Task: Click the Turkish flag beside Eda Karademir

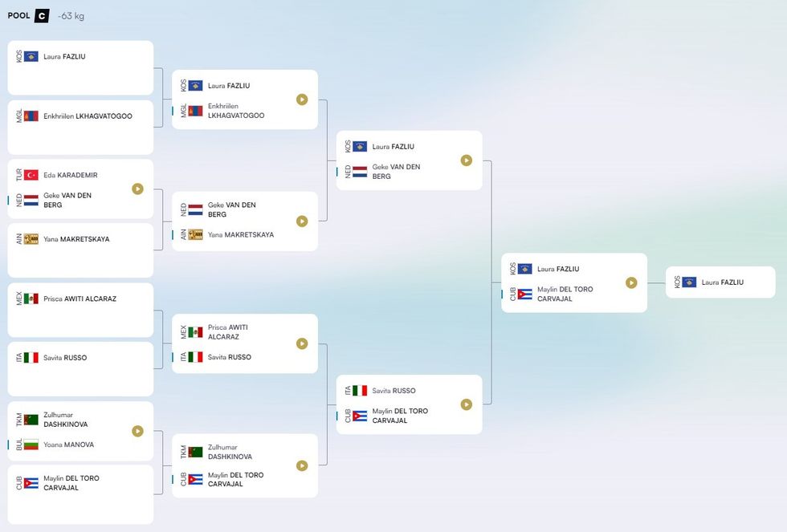Action: (31, 175)
